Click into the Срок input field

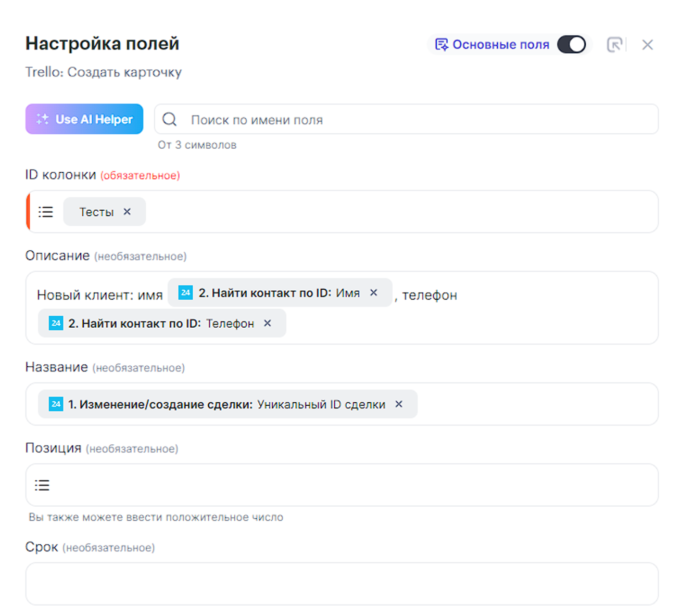(342, 583)
